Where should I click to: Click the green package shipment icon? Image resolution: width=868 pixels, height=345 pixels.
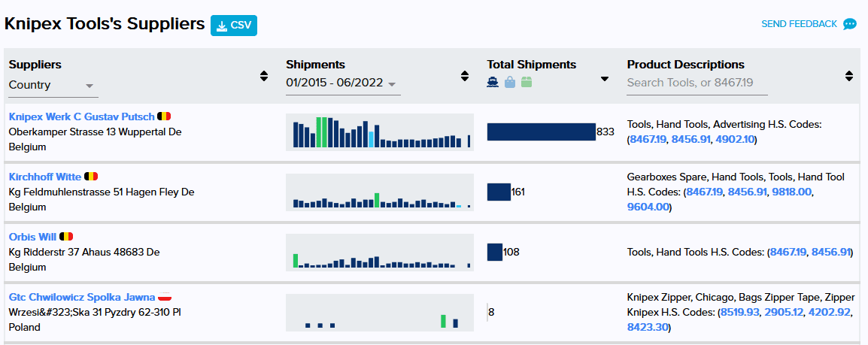(527, 83)
